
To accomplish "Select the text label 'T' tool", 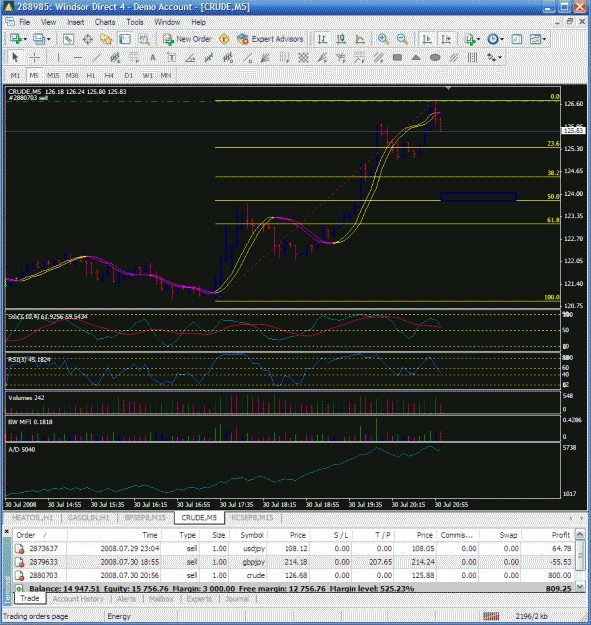I will coord(172,58).
